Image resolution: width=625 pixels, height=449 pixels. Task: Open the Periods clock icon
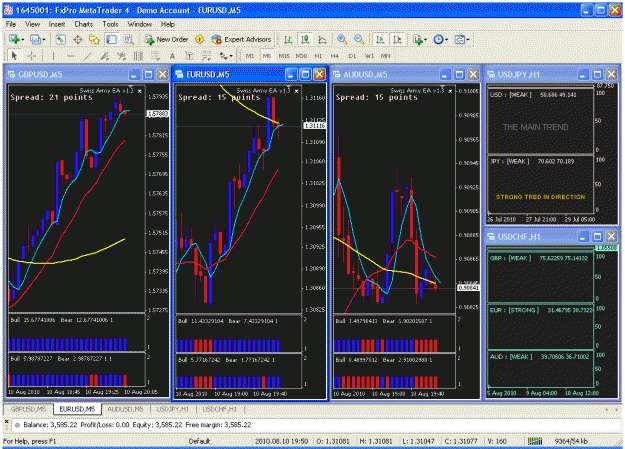point(438,39)
